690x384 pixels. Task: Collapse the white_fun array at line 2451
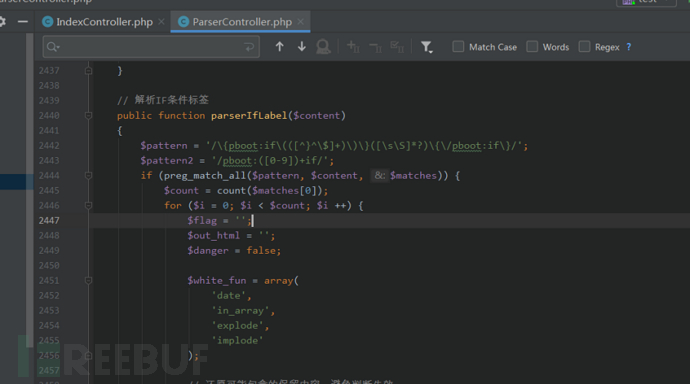[x=88, y=280]
